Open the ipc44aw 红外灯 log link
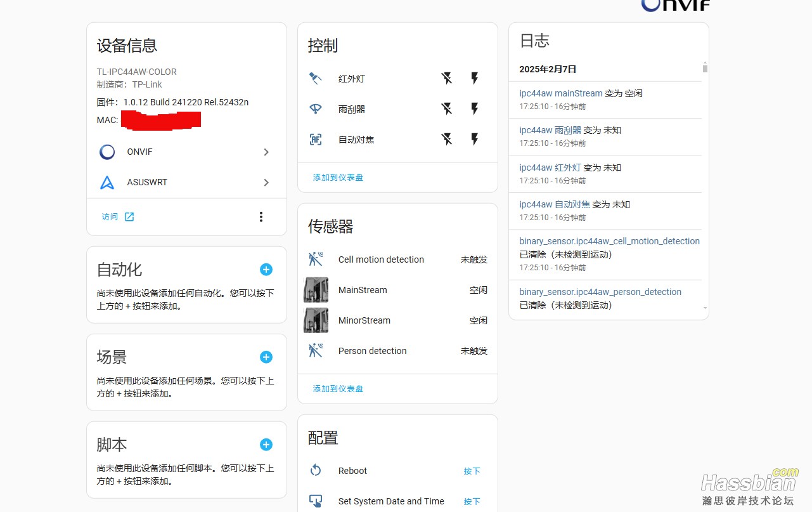 coord(550,167)
